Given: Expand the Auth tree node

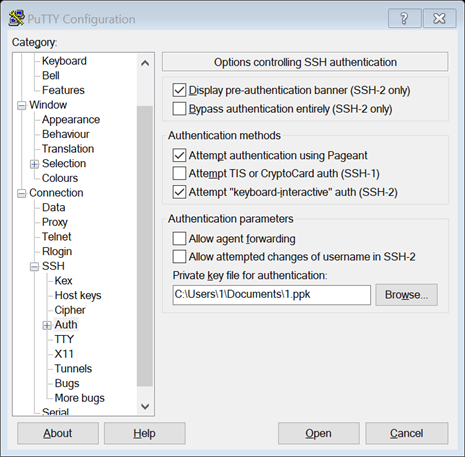Looking at the screenshot, I should pos(47,325).
